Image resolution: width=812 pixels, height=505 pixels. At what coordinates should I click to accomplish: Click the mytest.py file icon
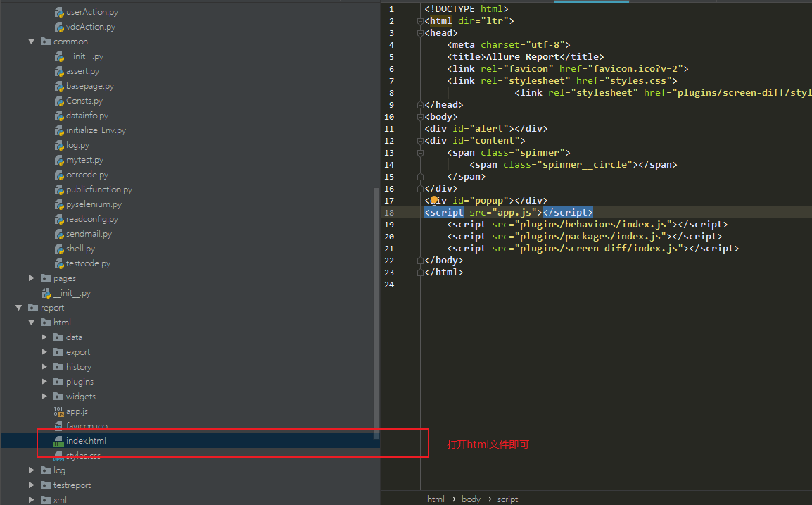tap(59, 160)
